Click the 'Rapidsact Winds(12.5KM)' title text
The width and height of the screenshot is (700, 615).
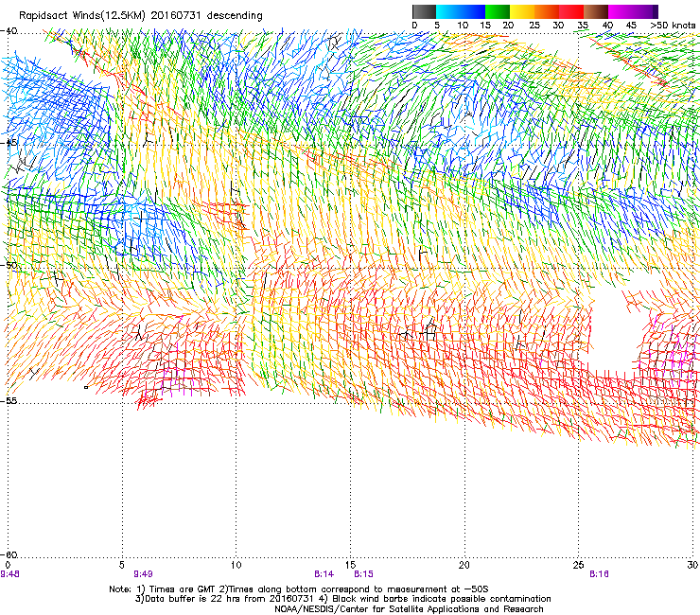click(x=82, y=16)
